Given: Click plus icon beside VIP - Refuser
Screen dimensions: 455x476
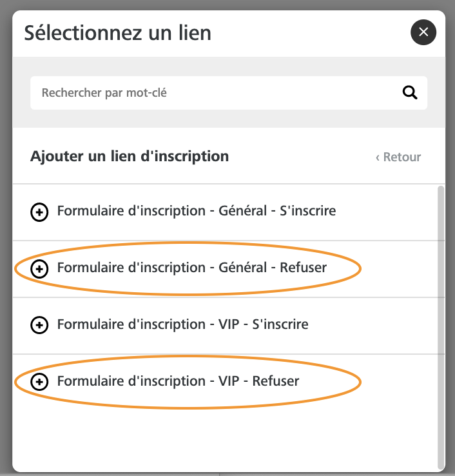Looking at the screenshot, I should click(39, 382).
